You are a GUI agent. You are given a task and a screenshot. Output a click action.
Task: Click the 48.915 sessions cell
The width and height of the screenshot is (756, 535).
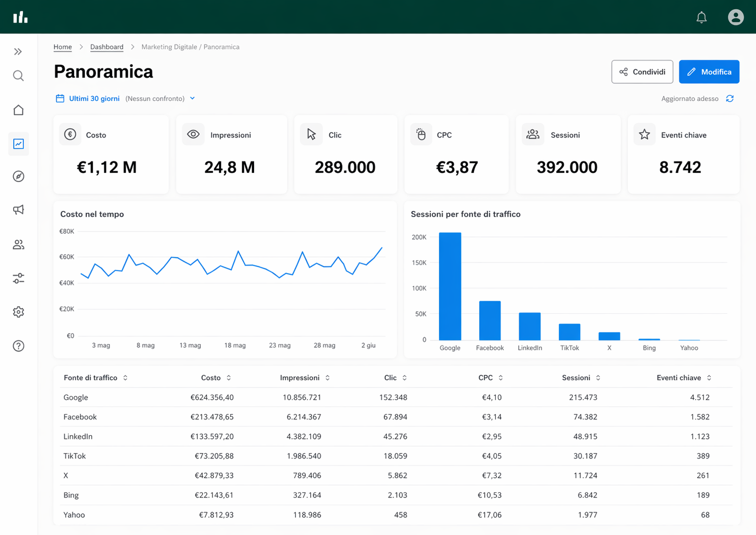tap(585, 436)
